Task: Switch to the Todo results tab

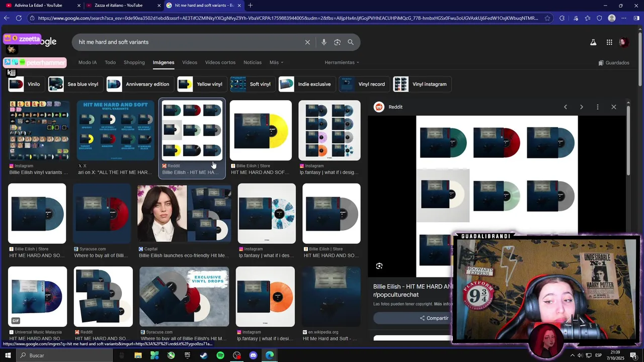Action: pyautogui.click(x=110, y=62)
